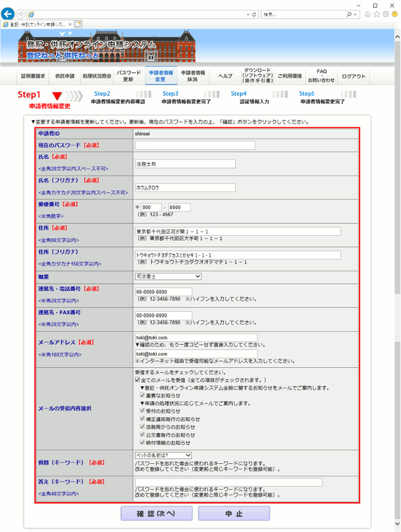Click the 連絡先・FAX番号 input field
Screen dimensions: 401x532
[163, 316]
